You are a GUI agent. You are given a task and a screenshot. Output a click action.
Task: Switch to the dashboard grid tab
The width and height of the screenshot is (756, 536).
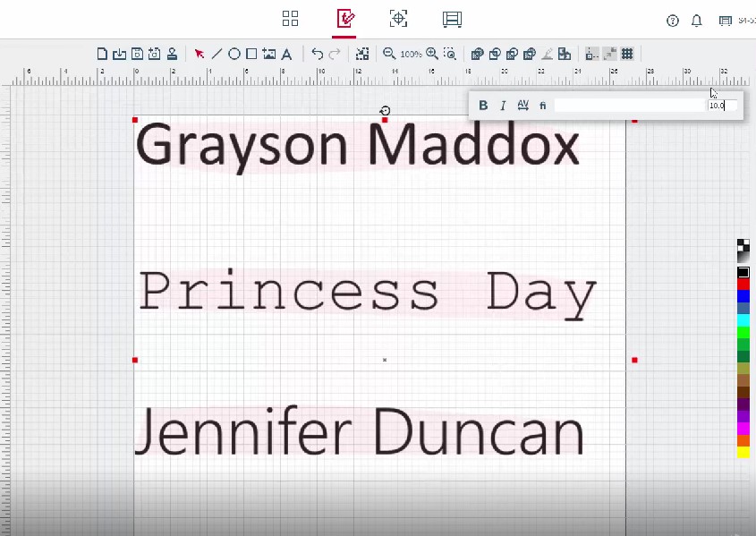click(290, 19)
